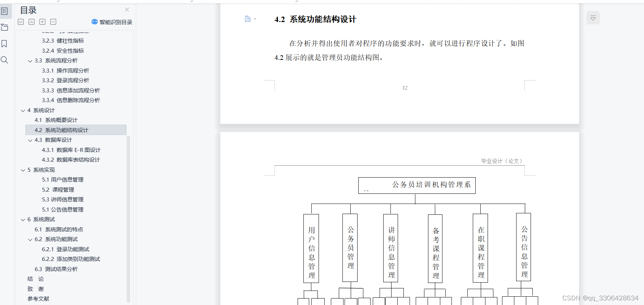
Task: Open 6.2.1 登录功能测试
Action: (x=65, y=249)
